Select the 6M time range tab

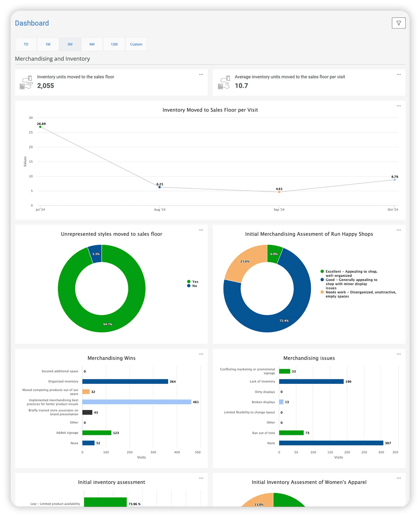tap(92, 44)
